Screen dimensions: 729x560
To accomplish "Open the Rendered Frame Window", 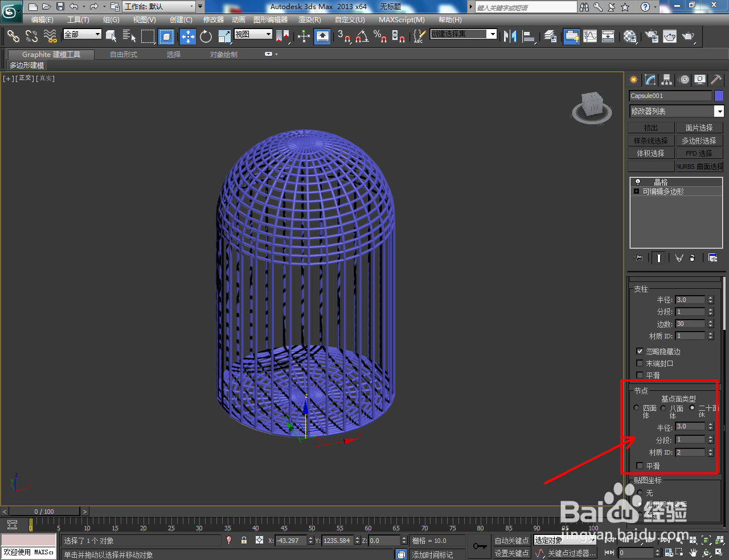I will click(x=670, y=36).
